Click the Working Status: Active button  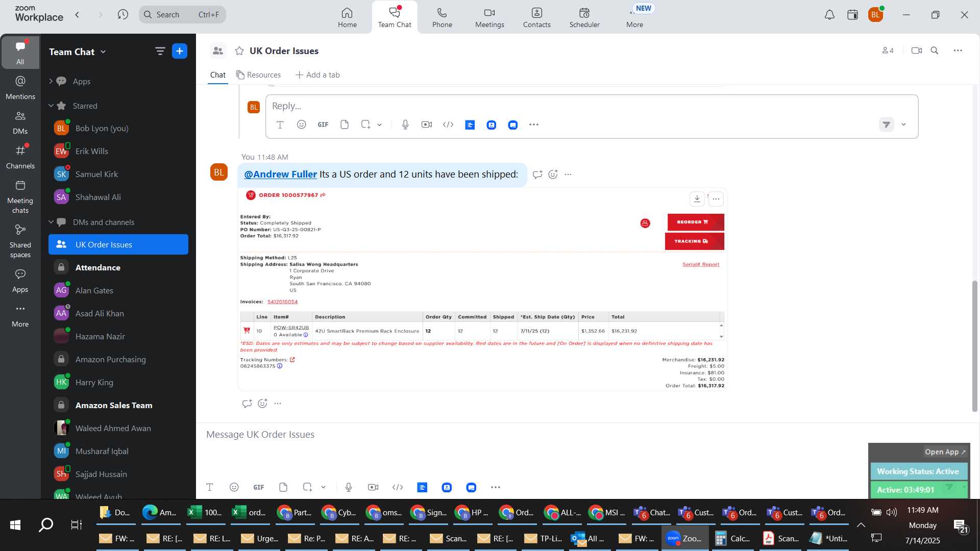click(x=918, y=471)
